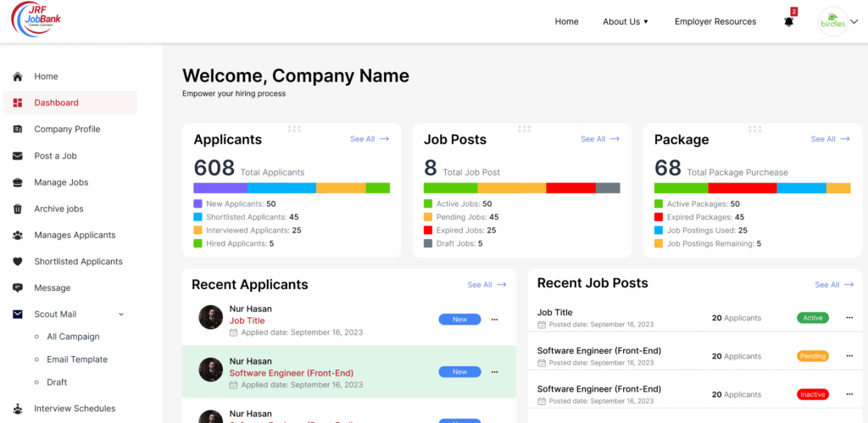Click the purple New Applicants bar segment
This screenshot has height=423, width=868.
point(220,188)
